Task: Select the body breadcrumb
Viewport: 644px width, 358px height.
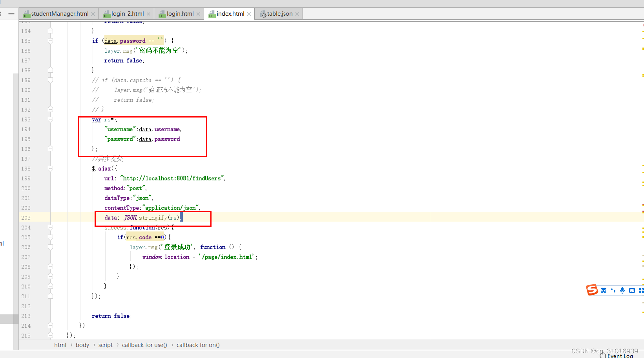Action: 82,345
